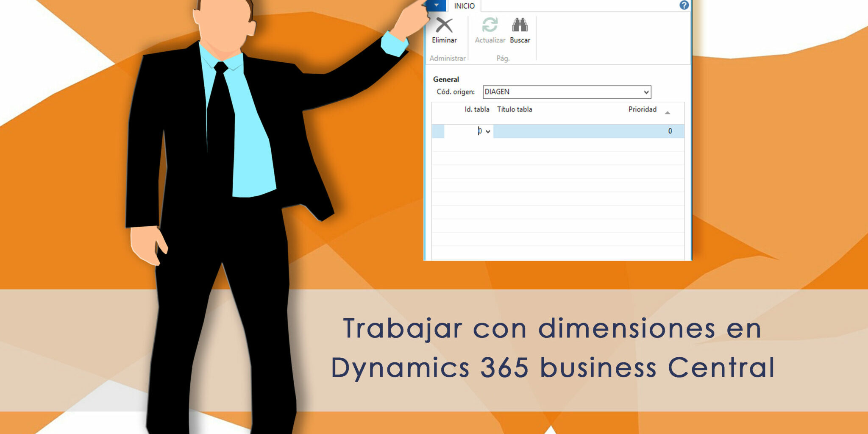Expand the Id. tabla dropdown in the row

coord(488,132)
